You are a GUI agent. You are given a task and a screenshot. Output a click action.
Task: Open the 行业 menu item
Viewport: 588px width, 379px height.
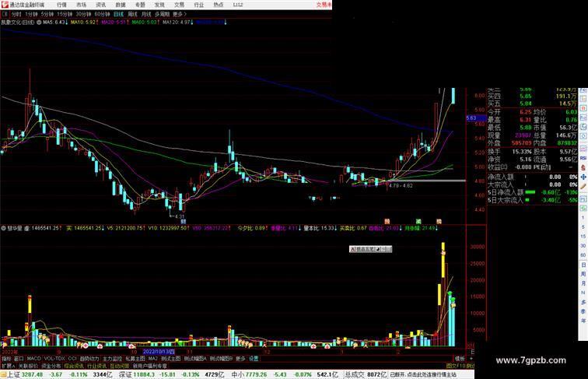tap(199, 5)
